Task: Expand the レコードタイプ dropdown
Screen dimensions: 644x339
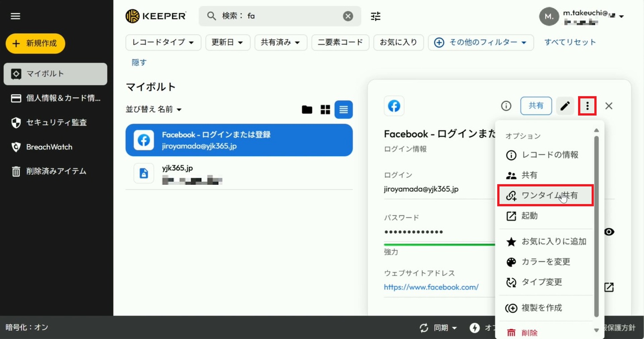Action: [x=163, y=43]
